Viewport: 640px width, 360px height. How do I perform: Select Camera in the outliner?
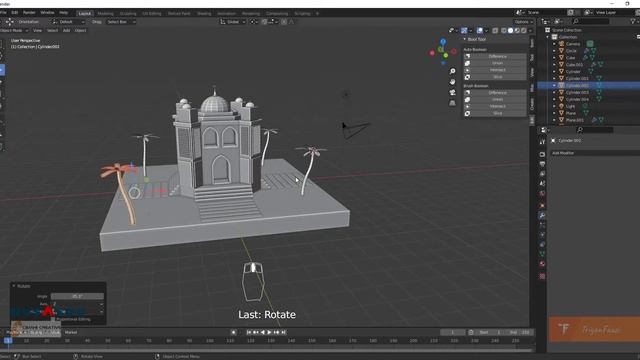tap(573, 44)
